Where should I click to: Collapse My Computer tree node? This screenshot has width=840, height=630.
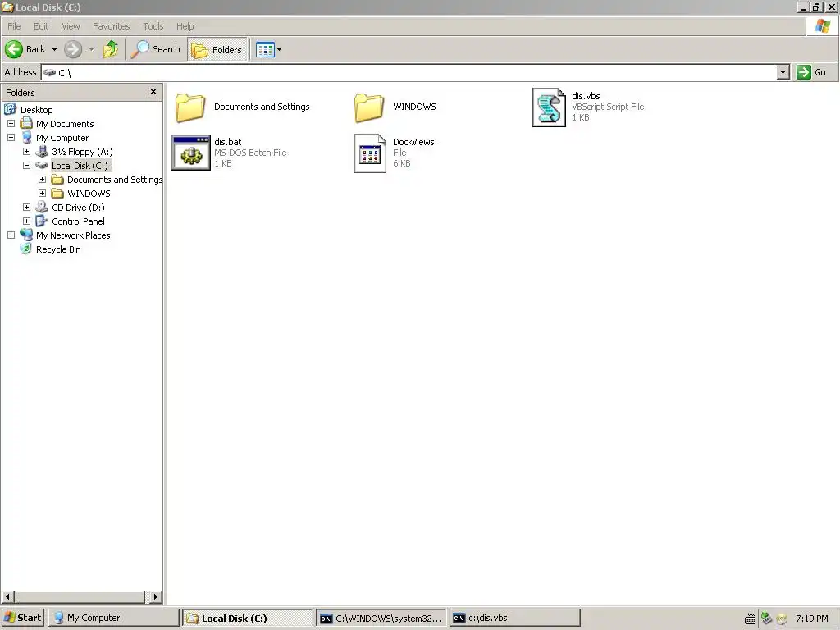tap(11, 137)
